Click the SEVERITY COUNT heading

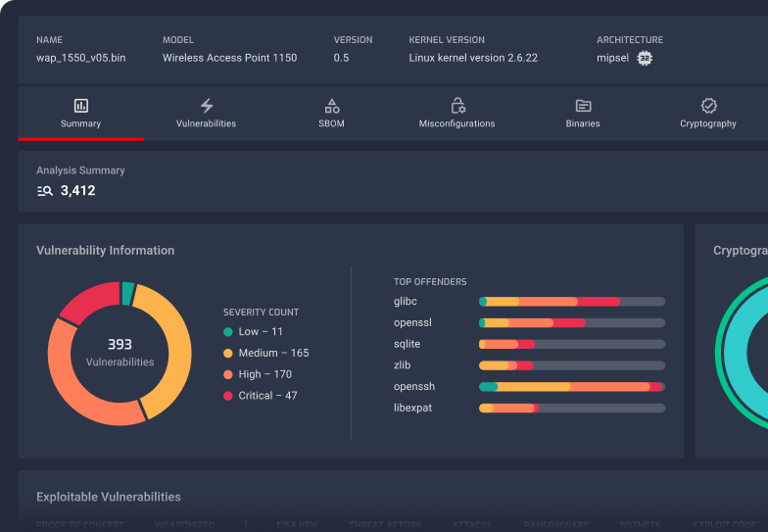(x=261, y=312)
